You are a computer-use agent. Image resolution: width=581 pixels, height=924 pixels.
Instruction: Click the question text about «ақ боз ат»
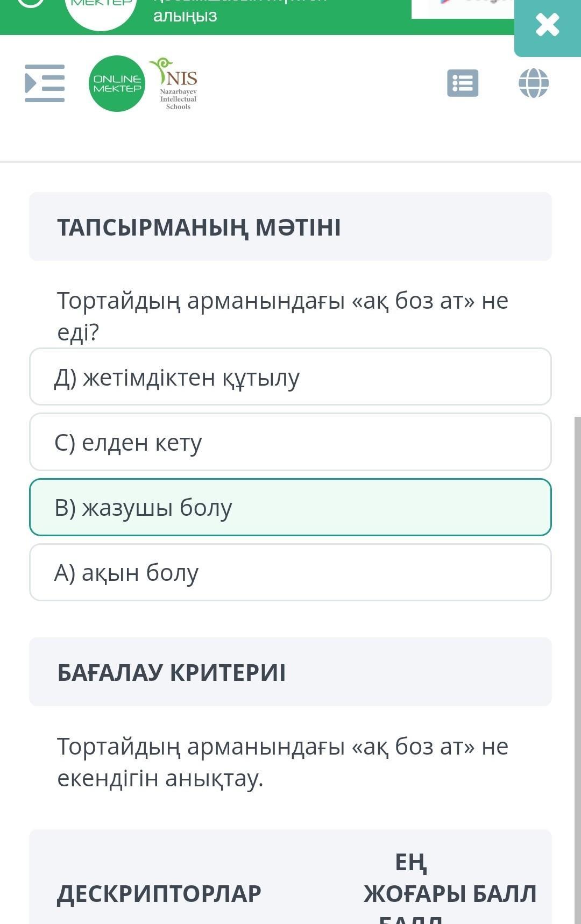282,316
